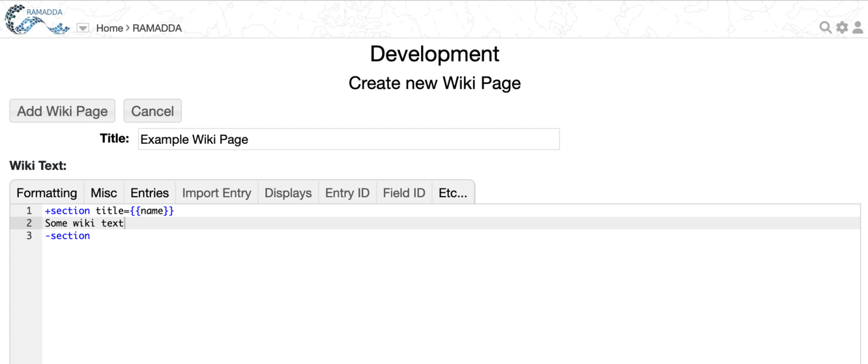Open the RAMADDA breadcrumb link
868x364 pixels.
pos(157,28)
